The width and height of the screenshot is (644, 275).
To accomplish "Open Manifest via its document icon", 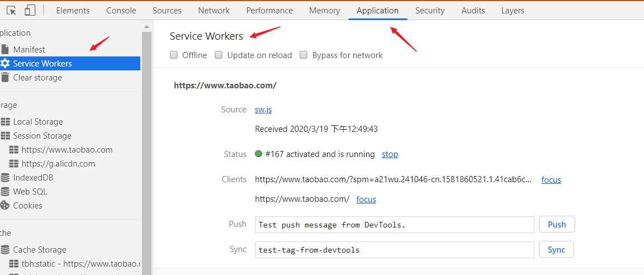I will (x=4, y=50).
